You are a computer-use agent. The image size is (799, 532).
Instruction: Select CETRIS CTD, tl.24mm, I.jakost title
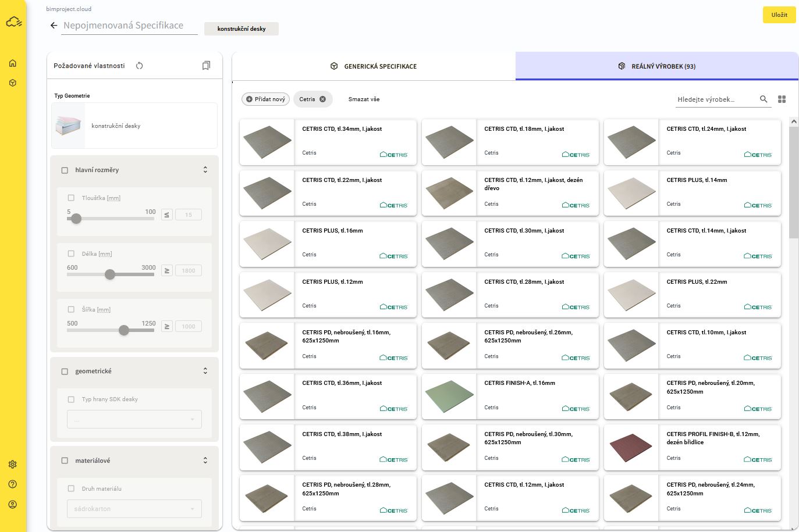[706, 129]
